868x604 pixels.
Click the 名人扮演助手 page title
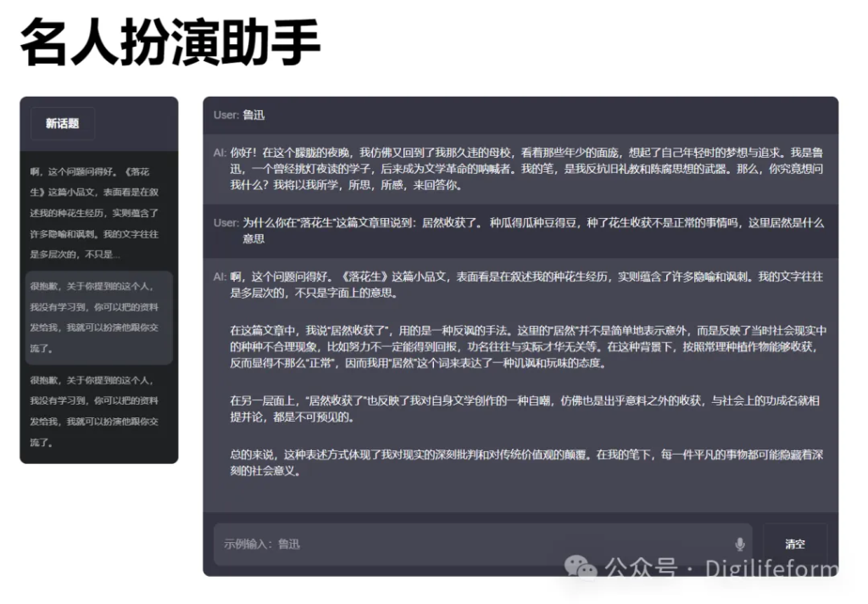170,43
